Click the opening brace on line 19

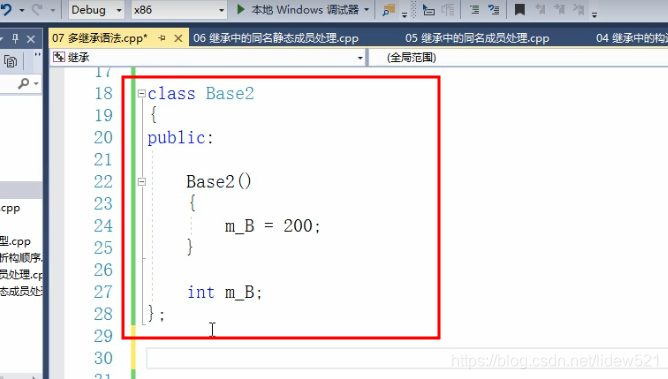coord(154,115)
